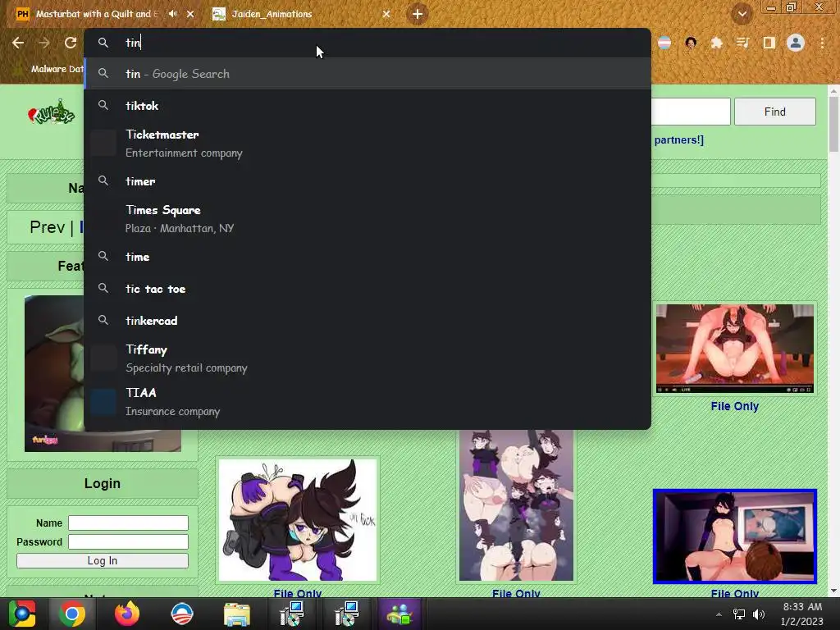Open the blue circular-logo taskbar app

[x=181, y=614]
